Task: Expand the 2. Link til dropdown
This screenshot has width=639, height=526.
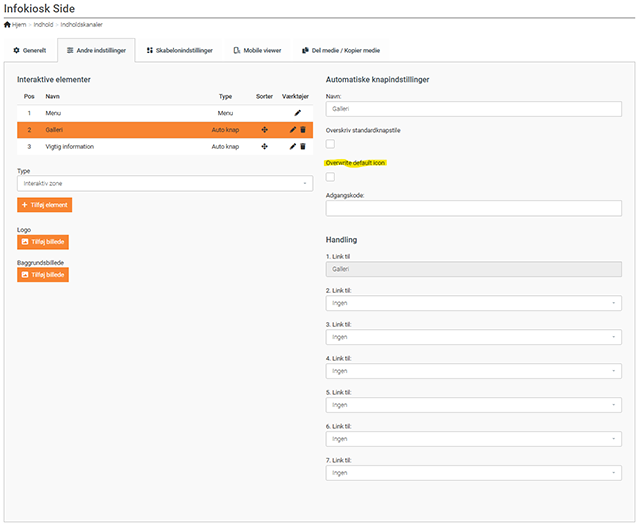Action: 474,303
